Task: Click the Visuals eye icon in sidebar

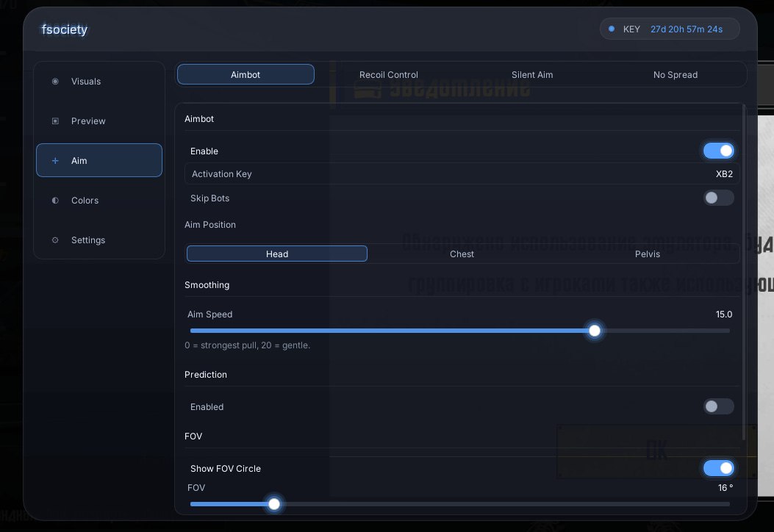Action: (55, 82)
